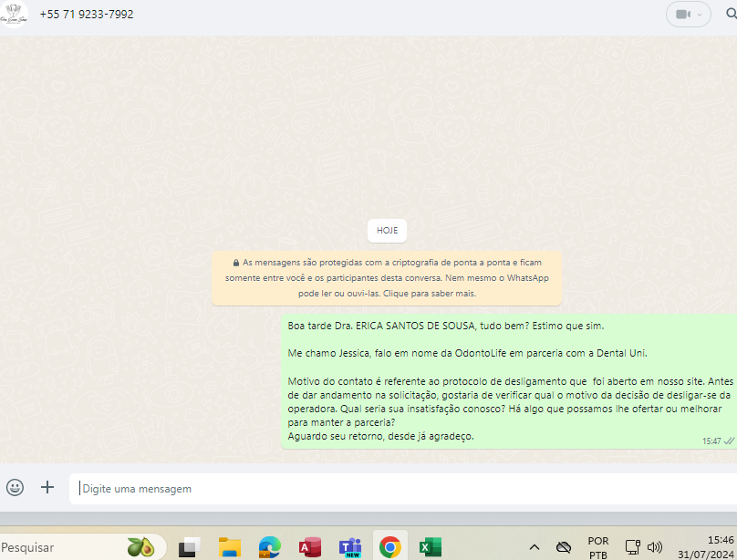Open Microsoft Excel from the taskbar
This screenshot has height=560, width=737.
(431, 547)
